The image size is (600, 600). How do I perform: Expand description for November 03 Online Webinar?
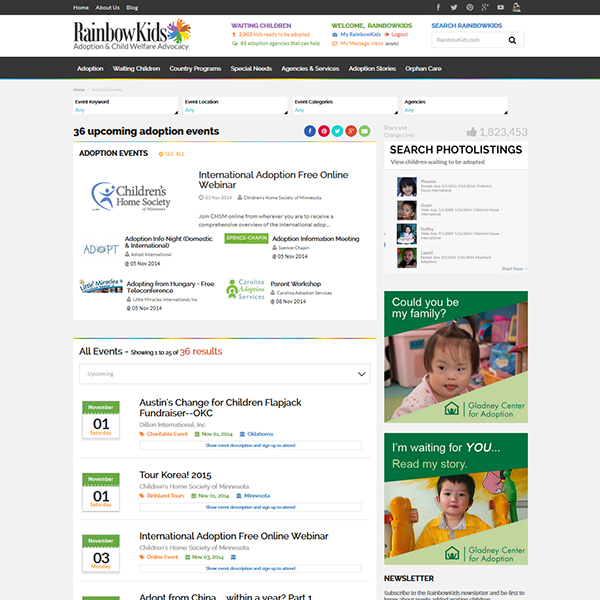click(250, 568)
